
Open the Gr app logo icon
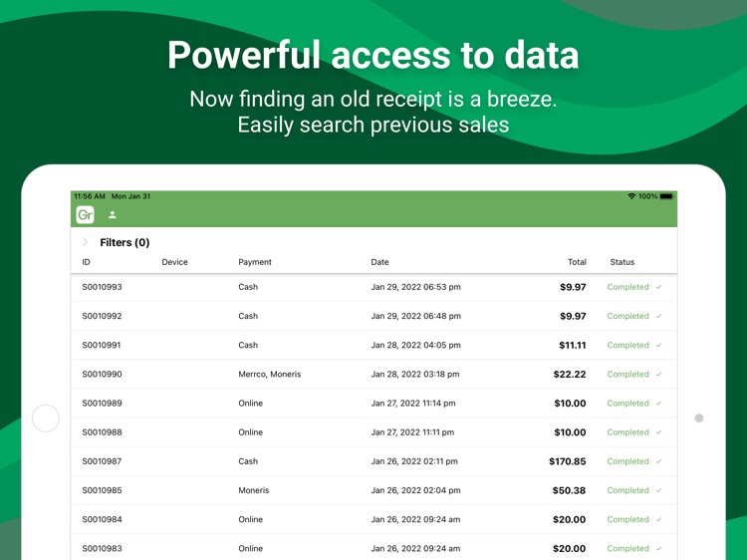86,215
